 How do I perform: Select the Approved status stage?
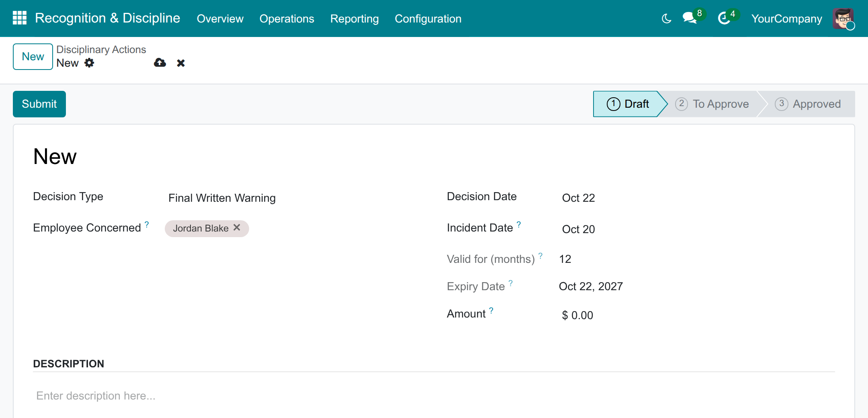(808, 104)
